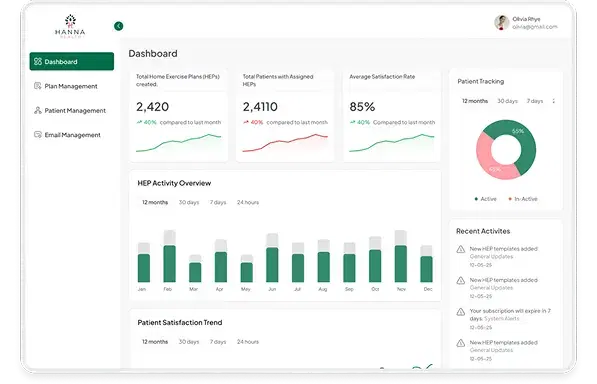
Task: Click warning icon of first recent activity
Action: point(461,249)
